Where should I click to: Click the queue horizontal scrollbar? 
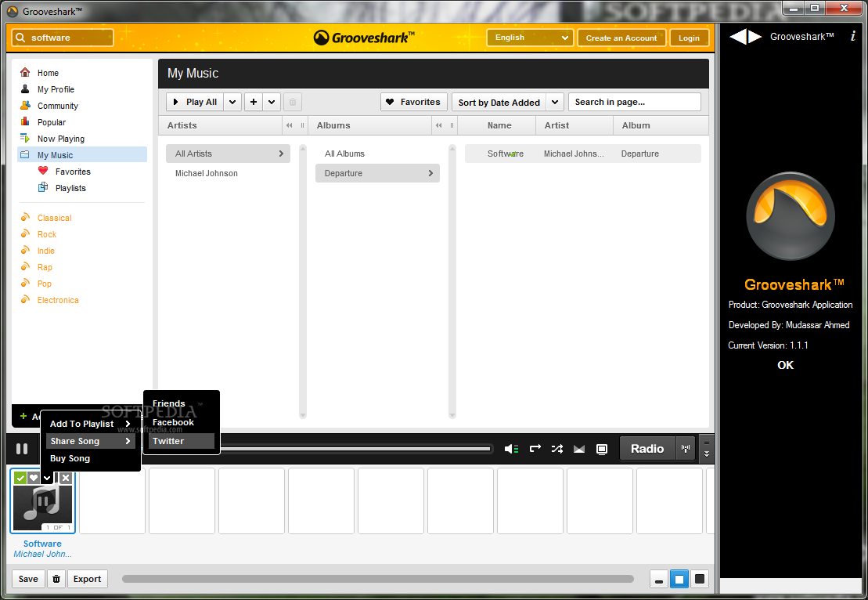(377, 579)
